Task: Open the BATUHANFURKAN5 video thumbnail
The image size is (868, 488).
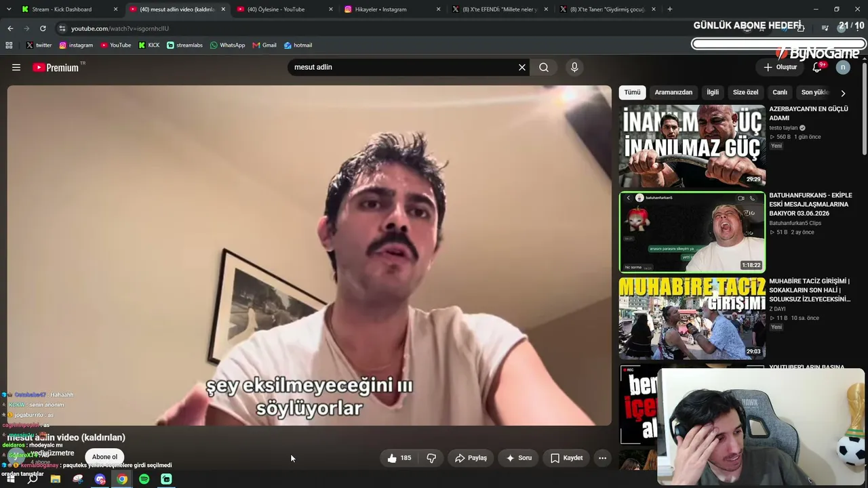Action: tap(692, 232)
